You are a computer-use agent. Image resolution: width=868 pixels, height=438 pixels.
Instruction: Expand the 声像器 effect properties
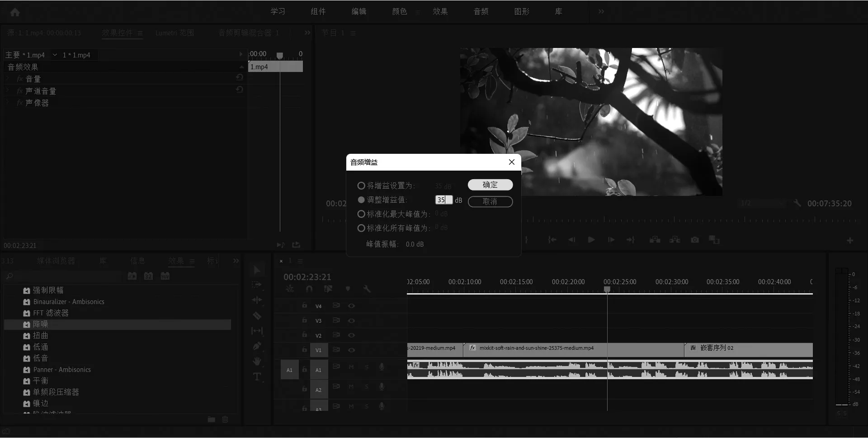click(x=8, y=103)
